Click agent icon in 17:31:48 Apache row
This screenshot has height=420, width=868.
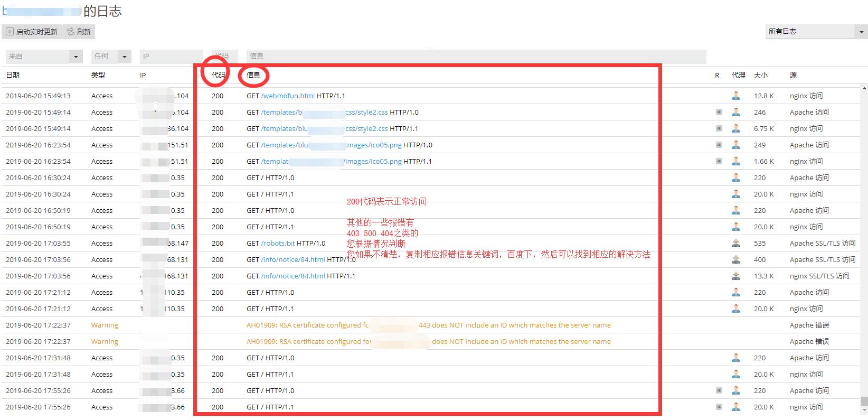tap(736, 358)
